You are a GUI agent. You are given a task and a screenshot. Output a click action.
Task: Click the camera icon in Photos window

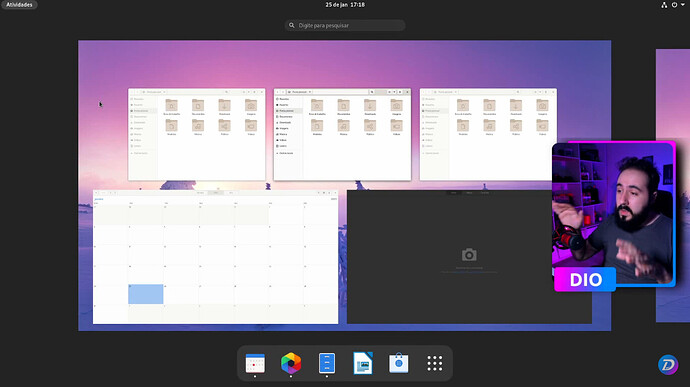pyautogui.click(x=469, y=254)
